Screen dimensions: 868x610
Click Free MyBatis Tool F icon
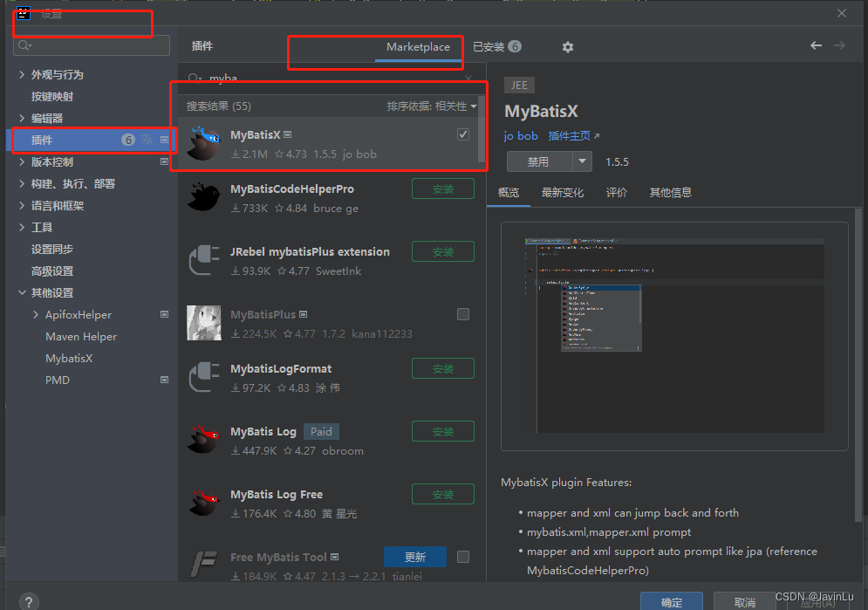click(204, 565)
